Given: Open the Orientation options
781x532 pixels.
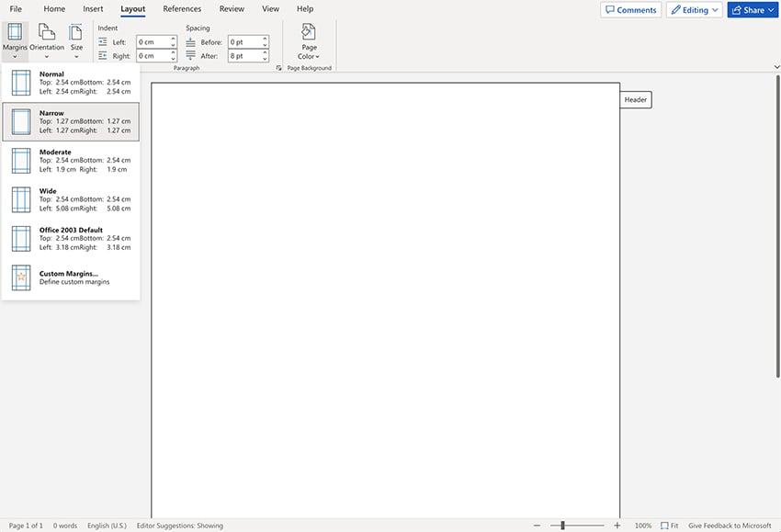Looking at the screenshot, I should pyautogui.click(x=47, y=40).
